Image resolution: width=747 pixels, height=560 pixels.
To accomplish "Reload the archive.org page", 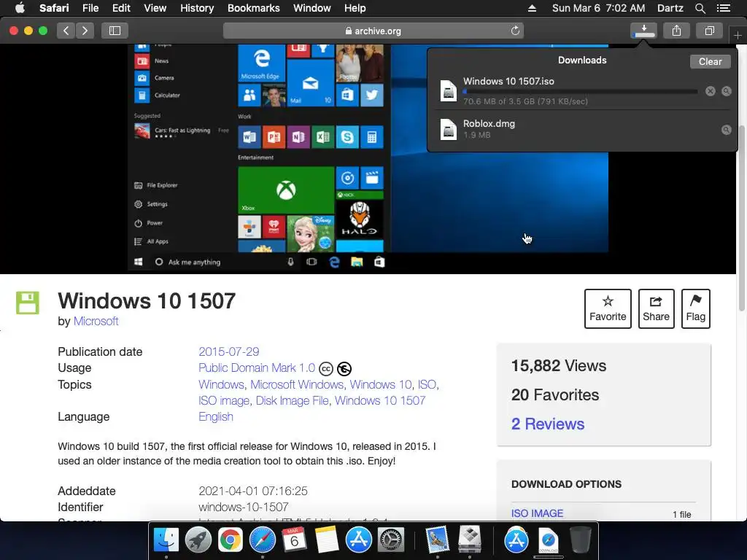I will pos(515,31).
